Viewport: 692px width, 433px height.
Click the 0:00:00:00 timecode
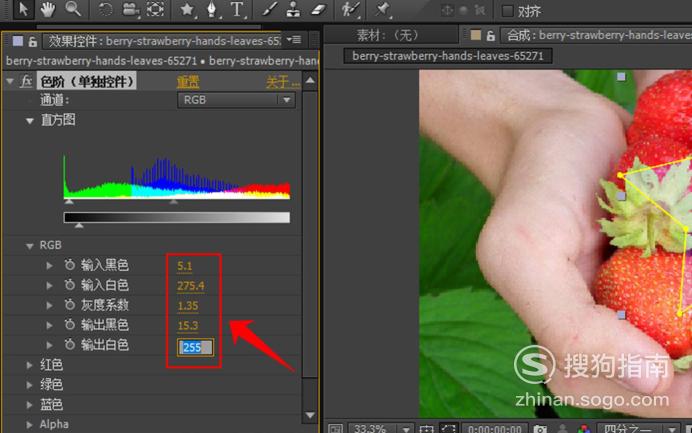click(494, 429)
